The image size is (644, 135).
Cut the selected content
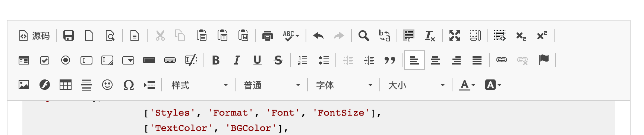point(160,36)
